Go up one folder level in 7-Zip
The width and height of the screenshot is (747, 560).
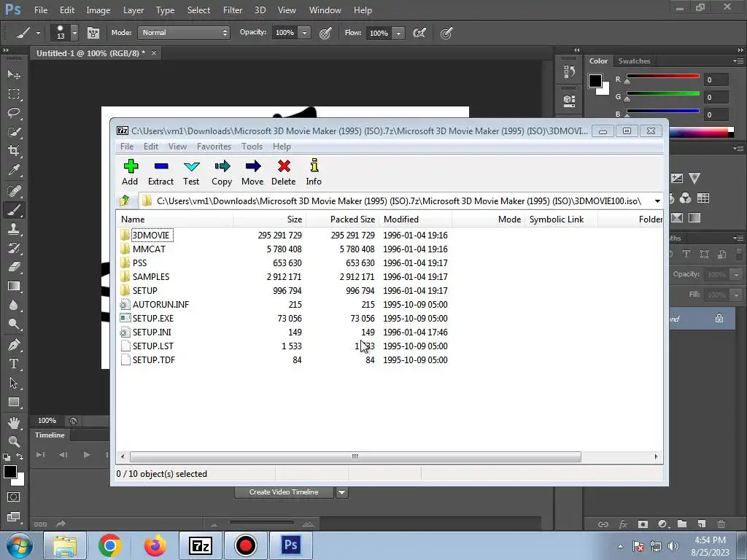[x=125, y=201]
